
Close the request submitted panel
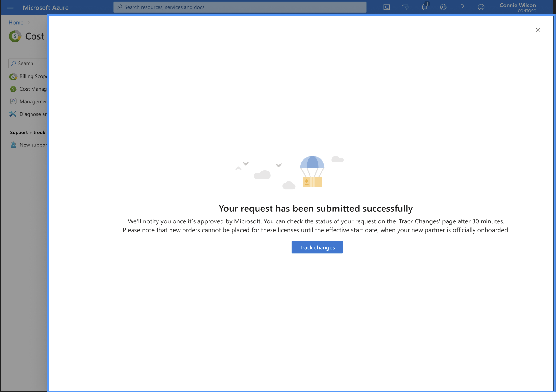[538, 30]
